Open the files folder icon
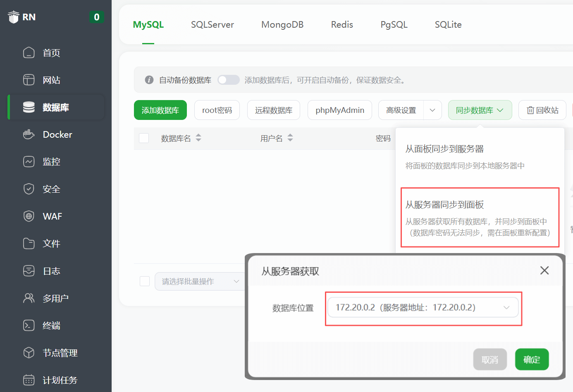Image resolution: width=573 pixels, height=392 pixels. click(29, 244)
